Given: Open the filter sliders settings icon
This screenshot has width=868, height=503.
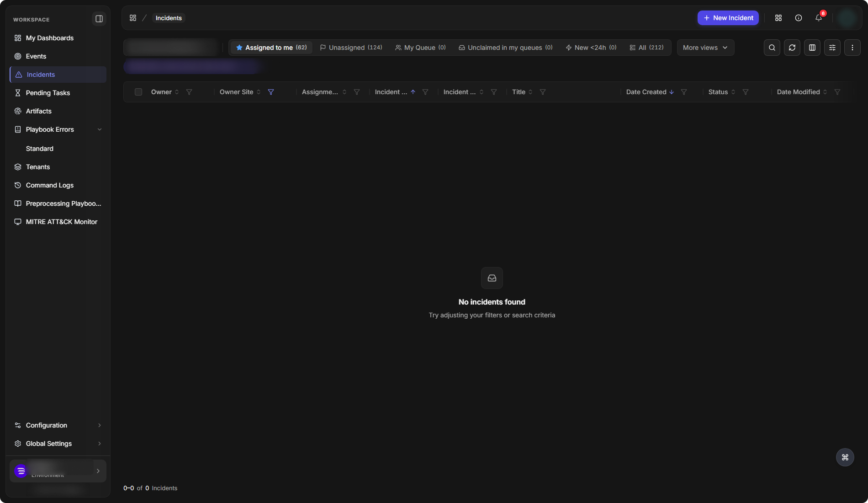Looking at the screenshot, I should click(832, 48).
